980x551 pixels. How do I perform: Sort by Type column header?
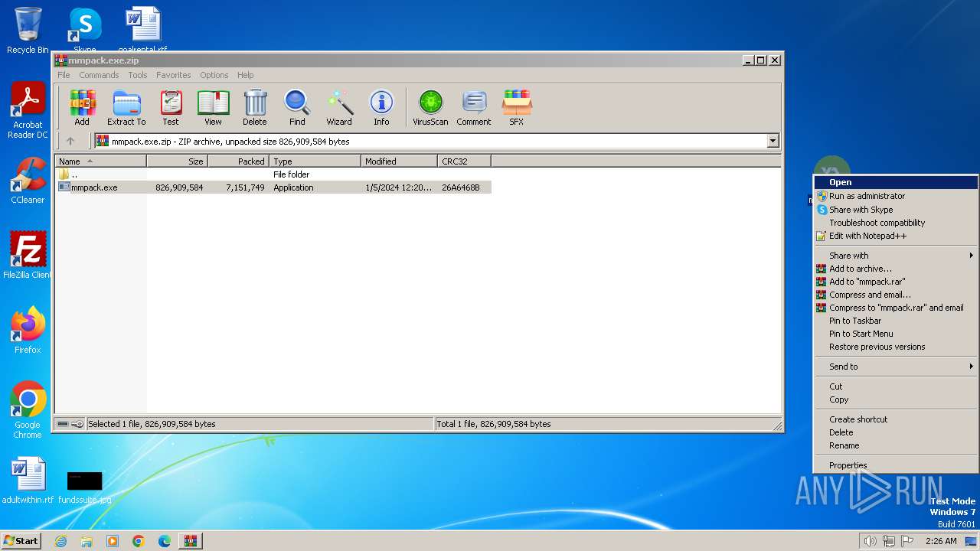coord(315,161)
